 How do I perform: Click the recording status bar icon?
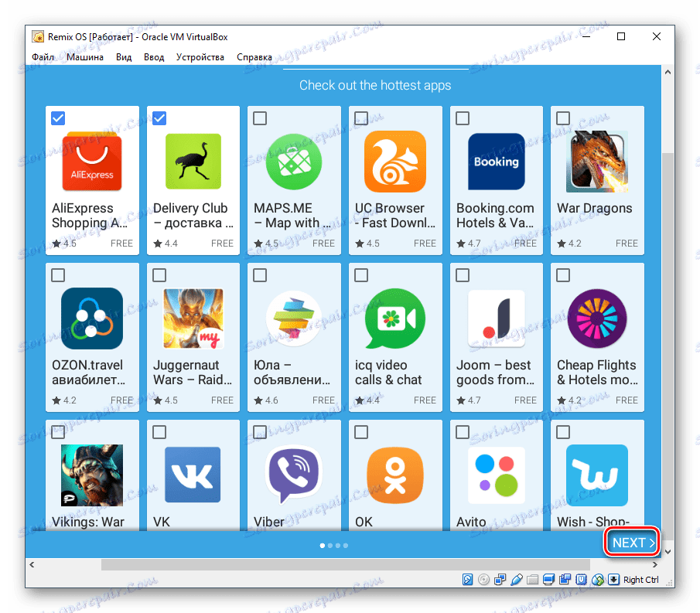(565, 580)
